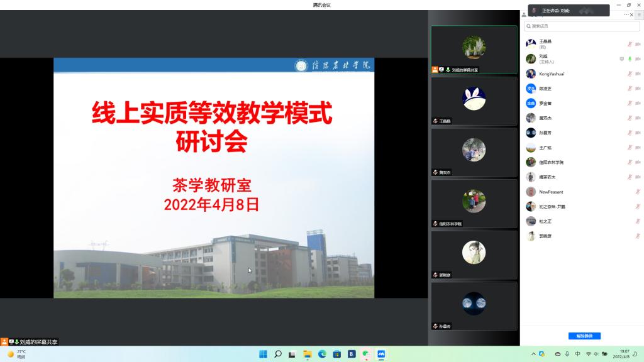Image resolution: width=644 pixels, height=362 pixels.
Task: Open the member panel three-dots menu
Action: (627, 14)
